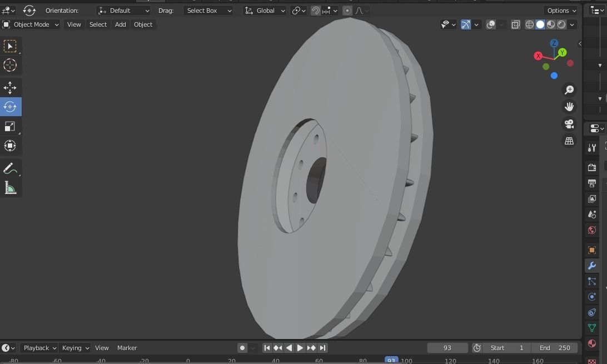Open the World Properties tab
The height and width of the screenshot is (364, 607).
click(x=591, y=230)
